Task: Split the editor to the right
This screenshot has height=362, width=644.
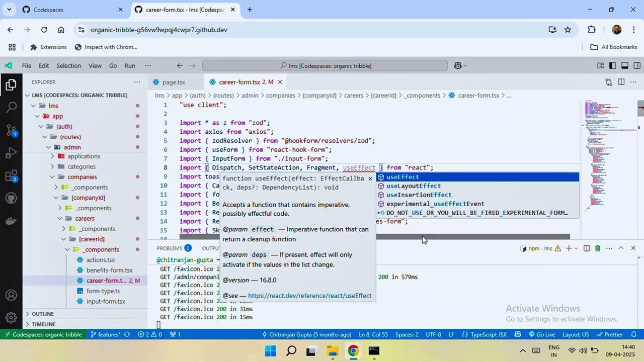Action: click(x=621, y=82)
